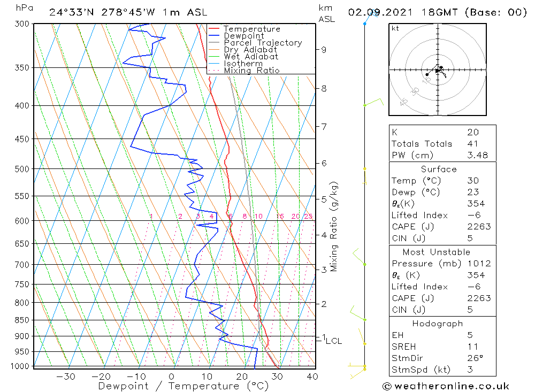The height and width of the screenshot is (392, 535).
Task: Click the km ASL label above altitude axis
Action: (326, 14)
